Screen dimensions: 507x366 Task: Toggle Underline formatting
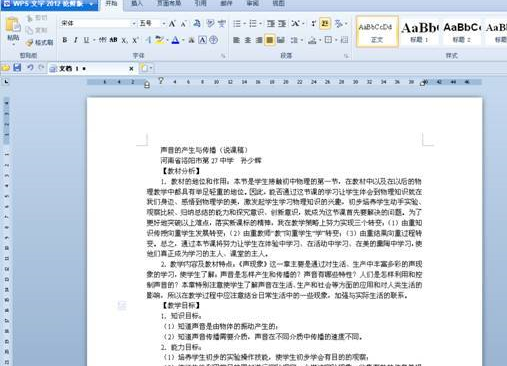[86, 40]
